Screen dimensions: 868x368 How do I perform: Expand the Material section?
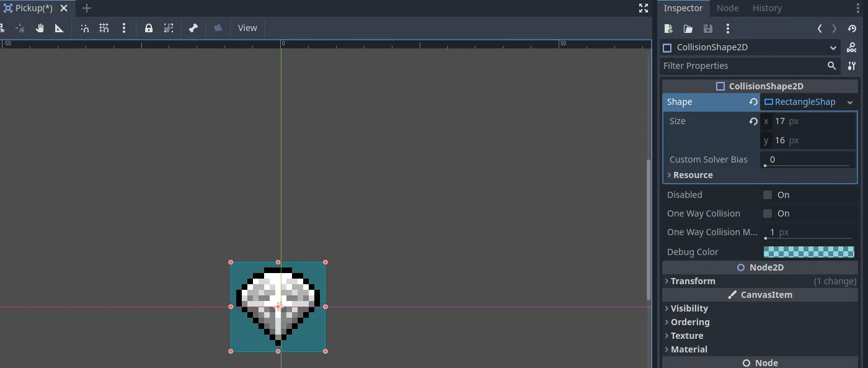[760, 349]
